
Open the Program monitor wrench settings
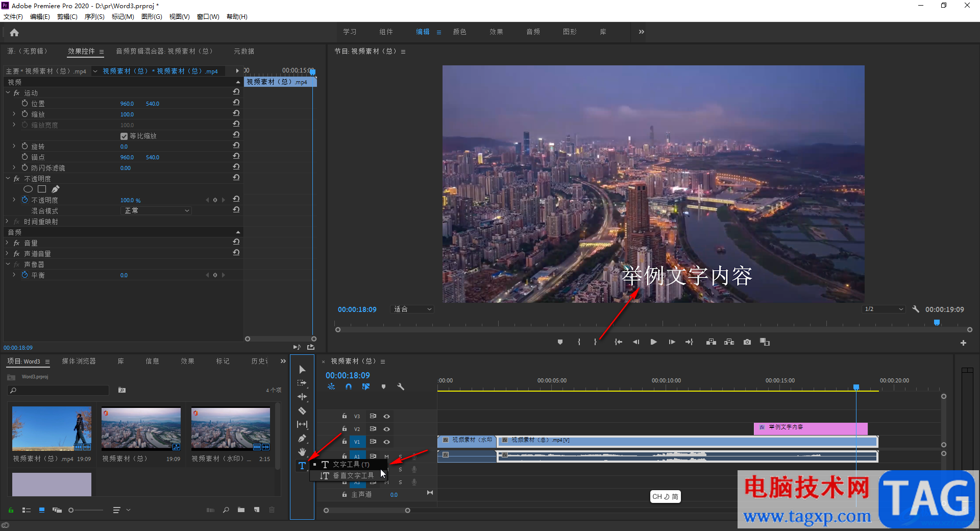coord(916,309)
